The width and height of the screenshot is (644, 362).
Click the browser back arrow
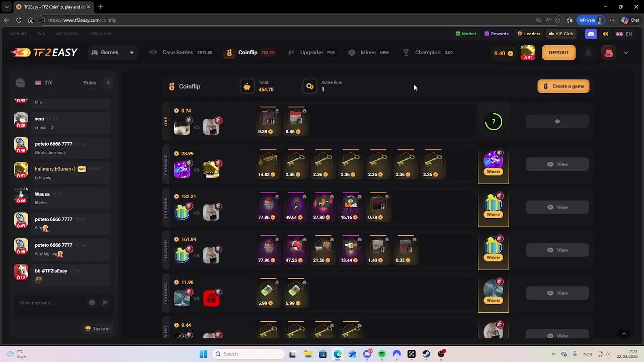point(7,20)
